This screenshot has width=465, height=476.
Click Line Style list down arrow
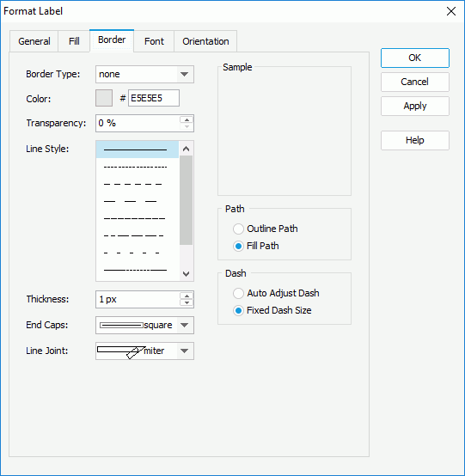pos(187,274)
